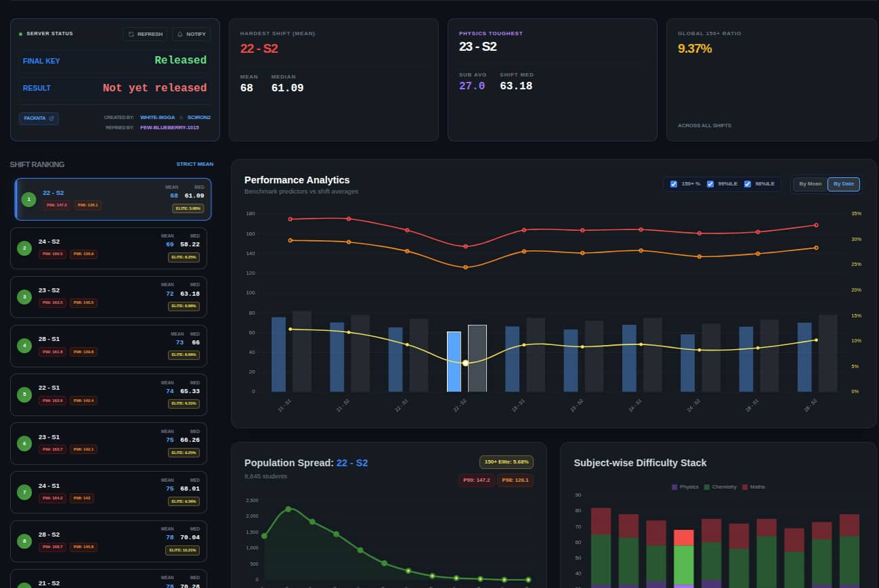This screenshot has width=879, height=588.
Task: Select the By Date tab
Action: click(844, 183)
